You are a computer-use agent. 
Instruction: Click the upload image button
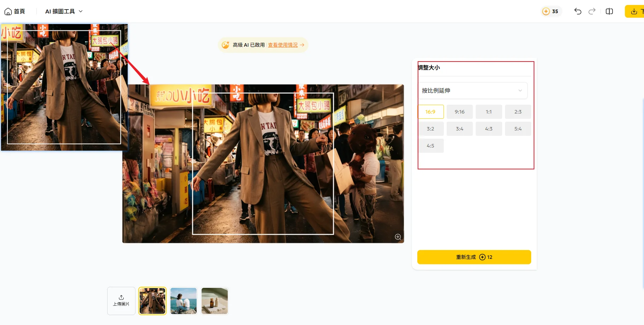(121, 301)
